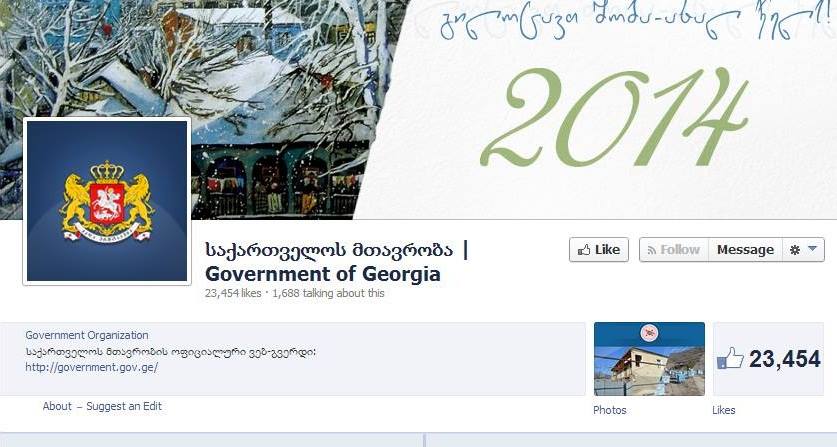Click the Follow button with RSS icon
Viewport: 837px width, 447px height.
674,250
